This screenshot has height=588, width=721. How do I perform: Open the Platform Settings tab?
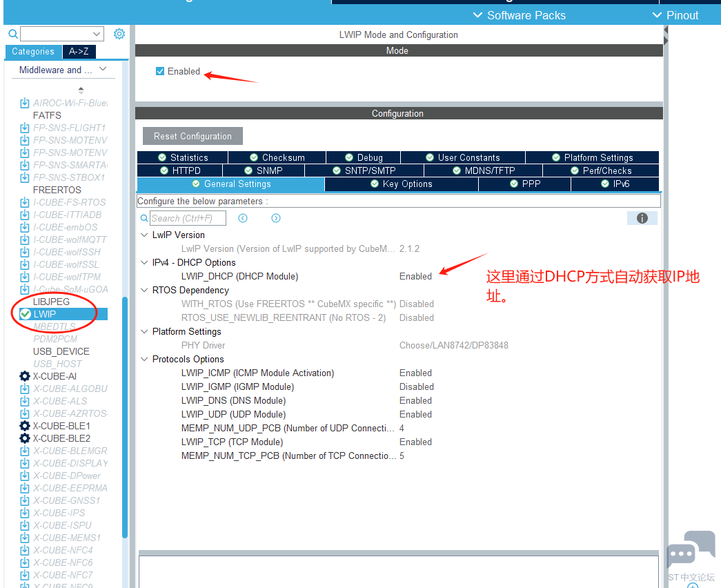(x=592, y=158)
